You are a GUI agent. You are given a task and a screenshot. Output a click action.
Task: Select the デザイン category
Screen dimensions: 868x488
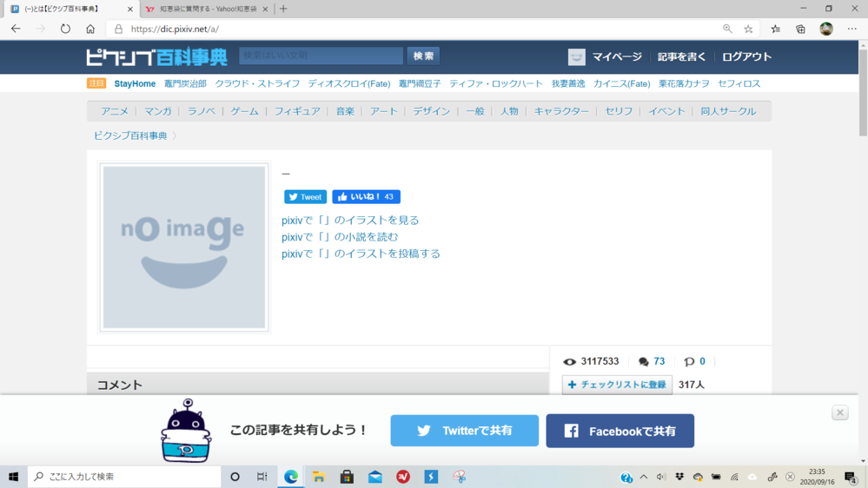click(431, 111)
